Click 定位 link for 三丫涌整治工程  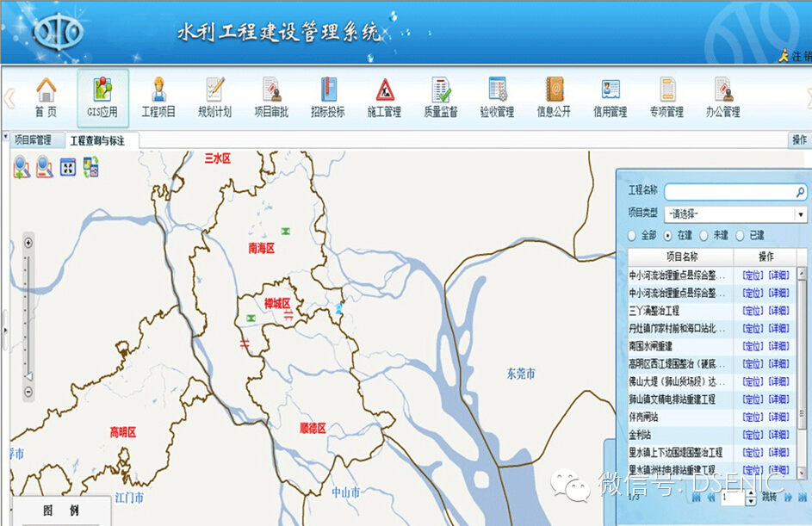(753, 311)
